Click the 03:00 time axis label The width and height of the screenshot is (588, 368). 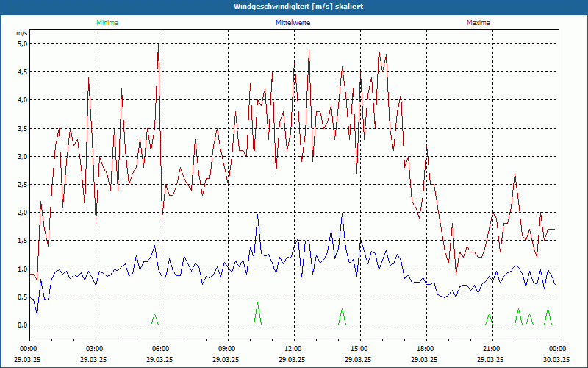tap(96, 349)
